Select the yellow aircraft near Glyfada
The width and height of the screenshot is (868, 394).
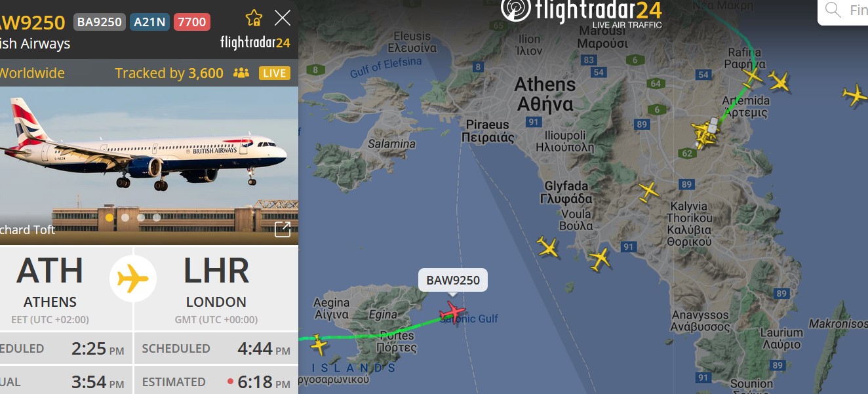click(648, 191)
